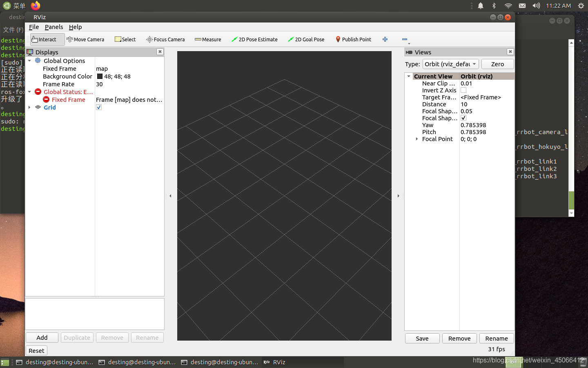Pick the Measure tool
This screenshot has width=588, height=368.
click(x=208, y=39)
